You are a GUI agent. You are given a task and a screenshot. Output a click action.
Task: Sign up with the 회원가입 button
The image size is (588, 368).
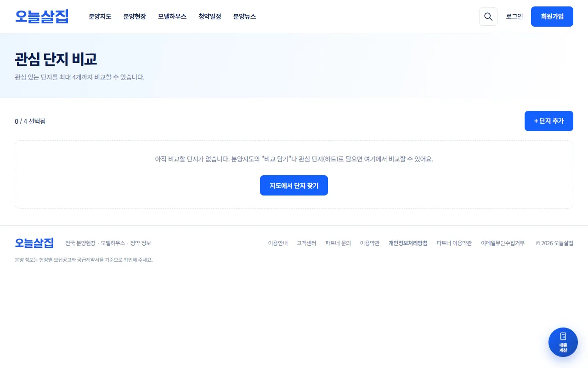click(x=552, y=17)
